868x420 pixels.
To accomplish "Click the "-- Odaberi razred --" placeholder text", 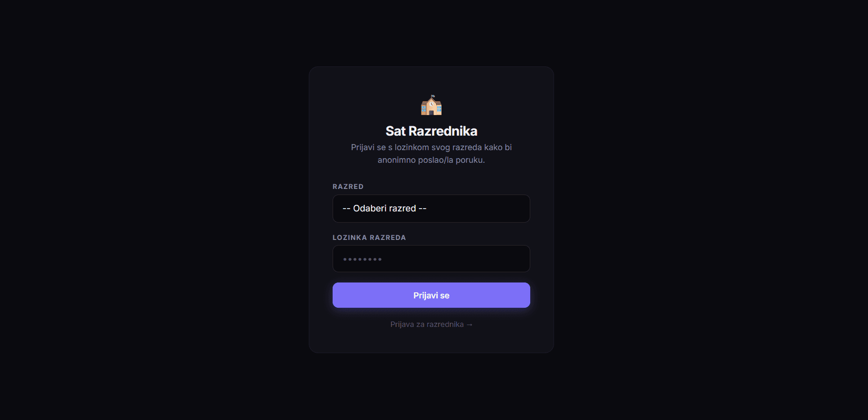I will 384,209.
